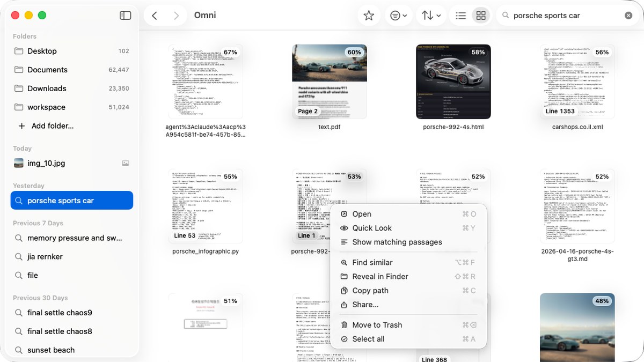Screen dimensions: 644x362
Task: Open the jia rernker recent search
Action: point(71,257)
